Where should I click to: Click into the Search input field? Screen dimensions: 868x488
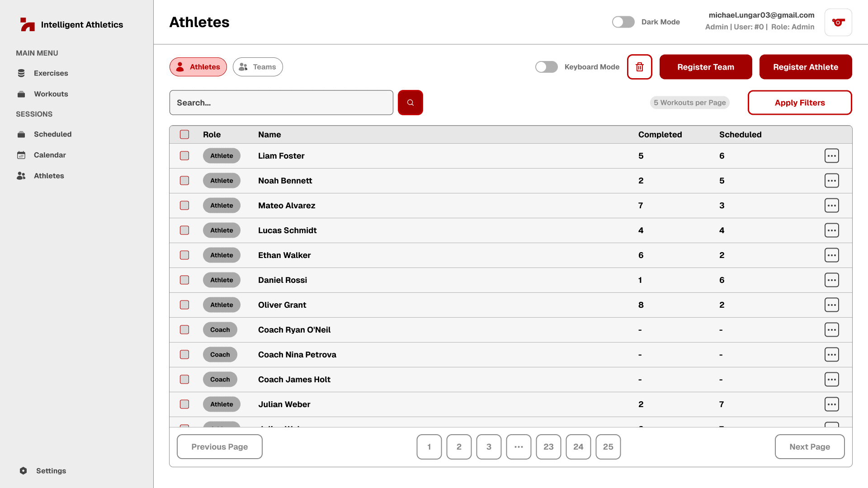[281, 103]
